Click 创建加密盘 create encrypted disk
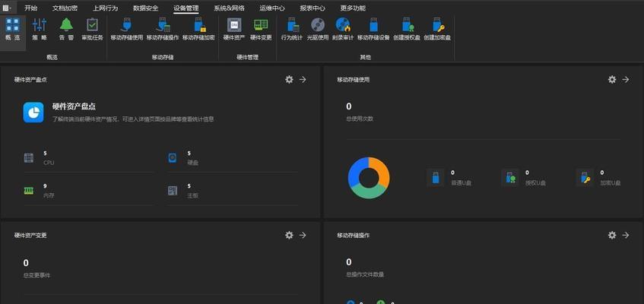Image resolution: width=644 pixels, height=304 pixels. tap(437, 29)
